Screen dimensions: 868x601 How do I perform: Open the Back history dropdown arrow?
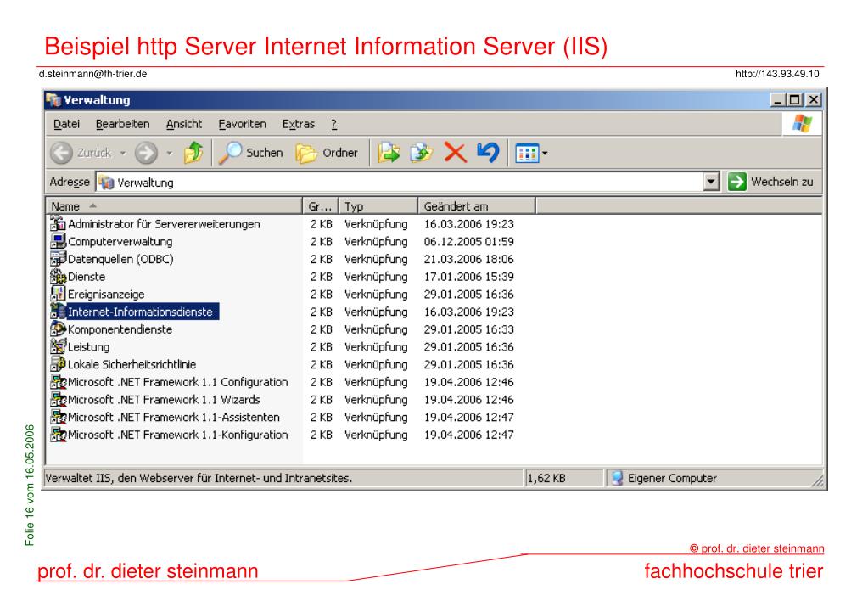[123, 154]
